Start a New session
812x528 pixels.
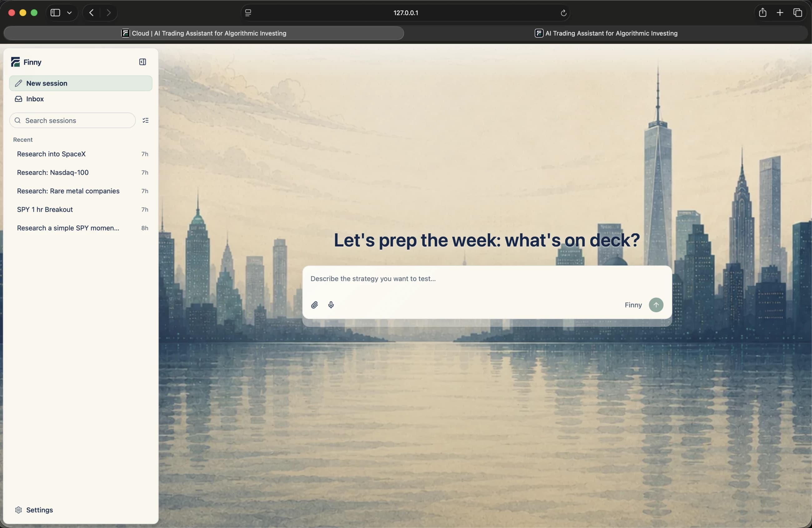(81, 83)
